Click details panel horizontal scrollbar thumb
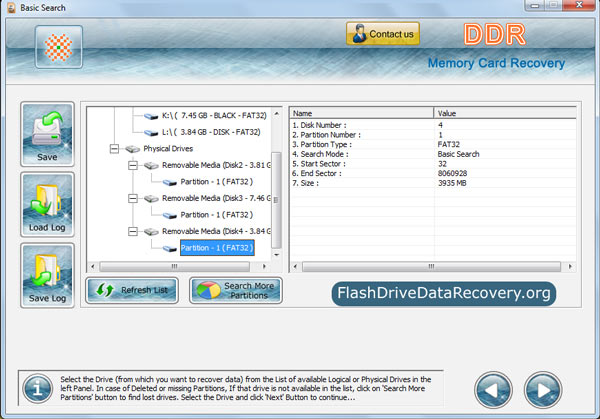600x419 pixels. (431, 266)
